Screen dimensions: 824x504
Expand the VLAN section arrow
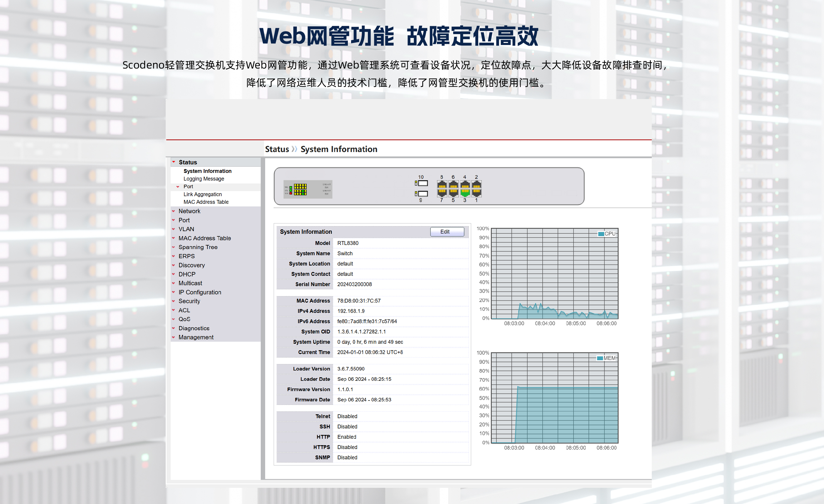coord(174,229)
